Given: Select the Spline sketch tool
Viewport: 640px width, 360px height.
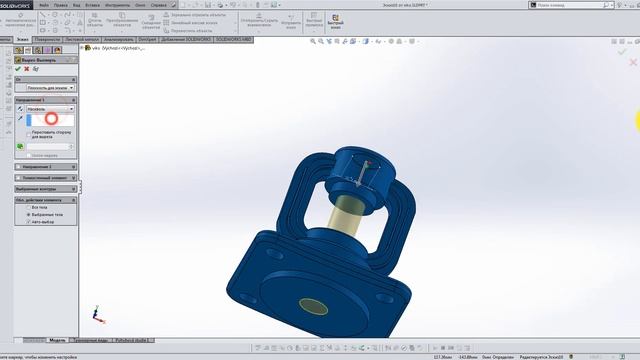Looking at the screenshot, I should point(67,15).
